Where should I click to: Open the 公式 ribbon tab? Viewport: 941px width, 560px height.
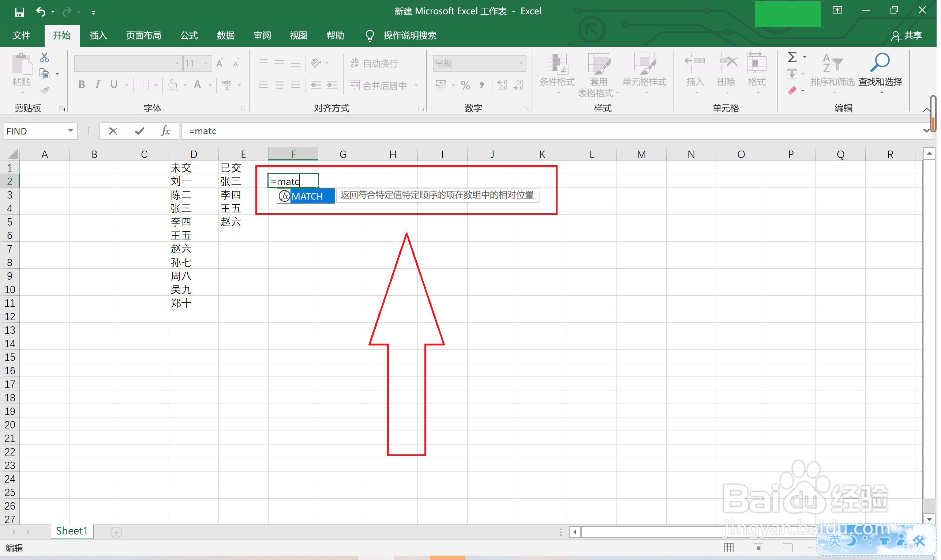189,35
